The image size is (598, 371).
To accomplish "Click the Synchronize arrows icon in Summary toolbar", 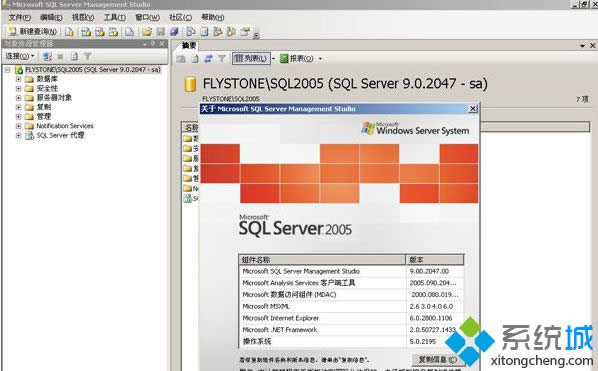I will tap(208, 59).
